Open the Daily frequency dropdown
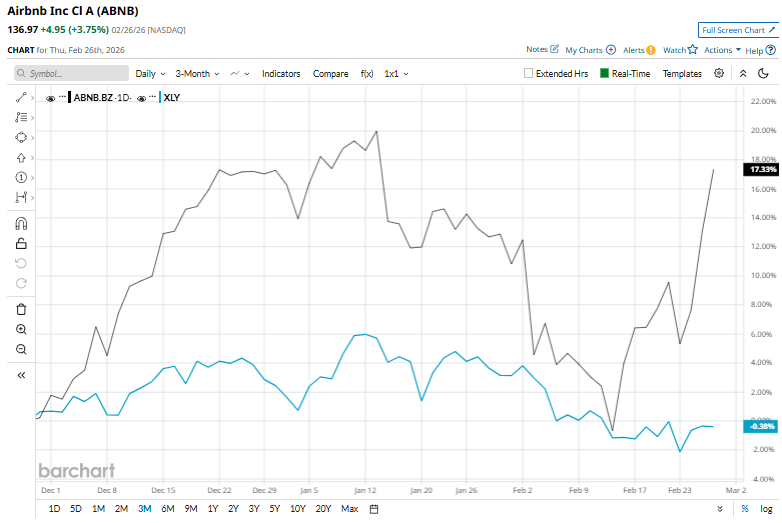782x523 pixels. [150, 74]
